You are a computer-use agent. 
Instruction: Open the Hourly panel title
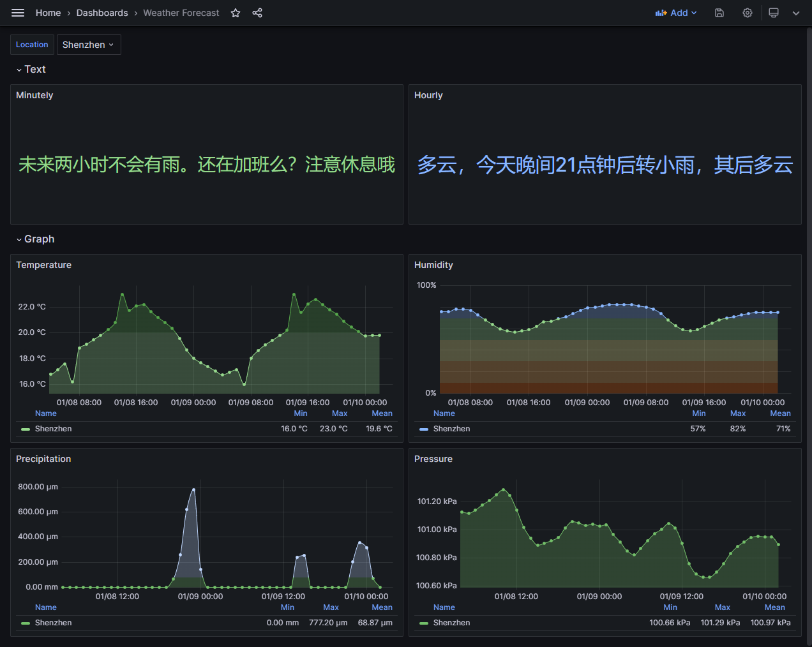[428, 95]
